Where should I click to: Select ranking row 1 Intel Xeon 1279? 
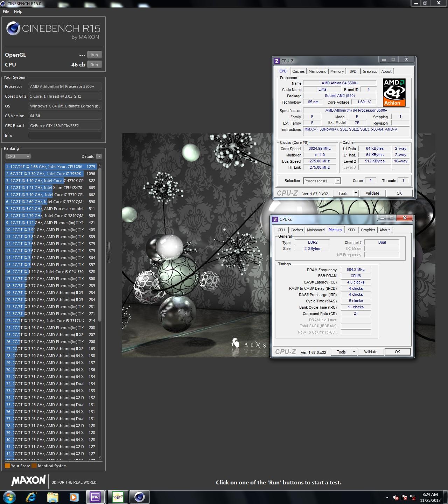coord(51,167)
